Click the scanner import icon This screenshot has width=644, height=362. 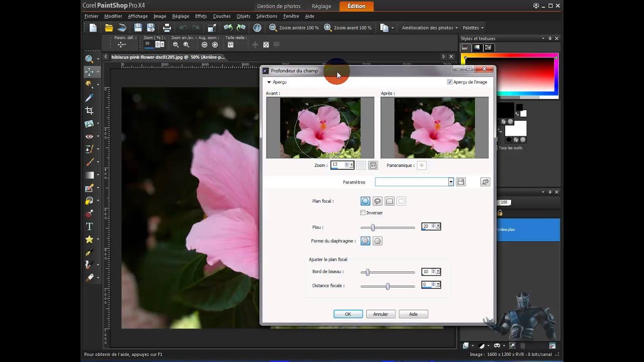pyautogui.click(x=121, y=28)
